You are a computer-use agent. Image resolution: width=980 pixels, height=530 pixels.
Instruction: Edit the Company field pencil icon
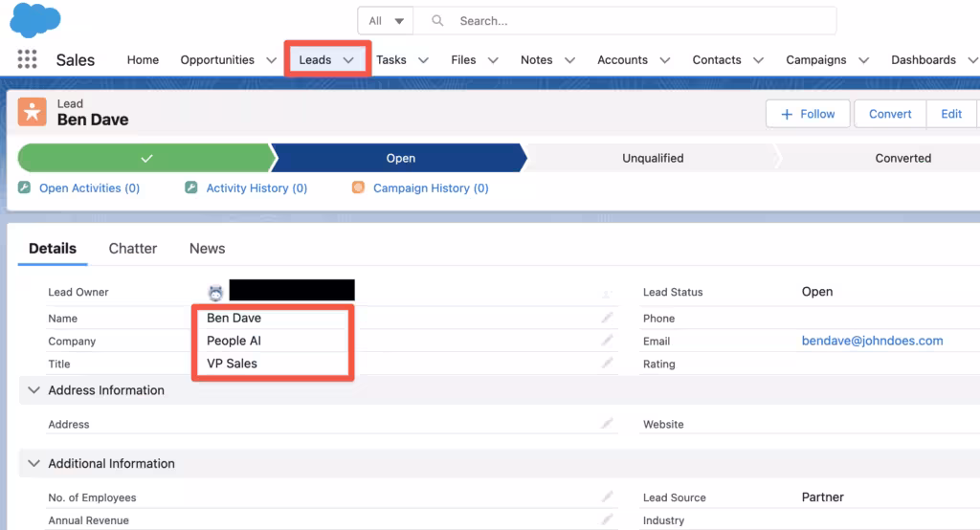point(607,340)
